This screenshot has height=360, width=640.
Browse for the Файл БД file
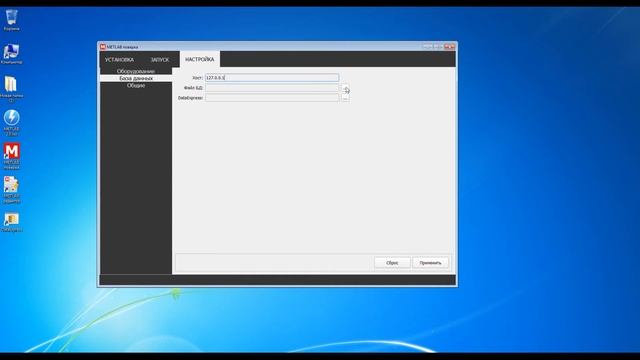click(x=345, y=88)
